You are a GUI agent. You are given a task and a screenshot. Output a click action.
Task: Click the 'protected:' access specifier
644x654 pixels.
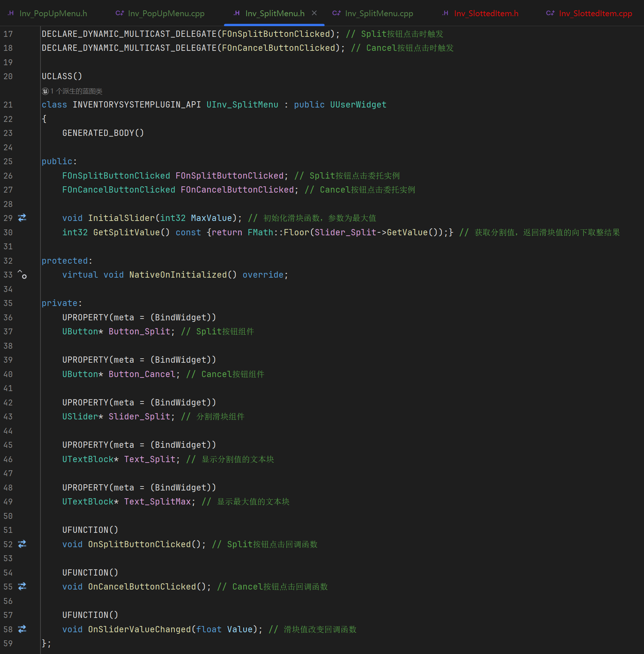[67, 261]
